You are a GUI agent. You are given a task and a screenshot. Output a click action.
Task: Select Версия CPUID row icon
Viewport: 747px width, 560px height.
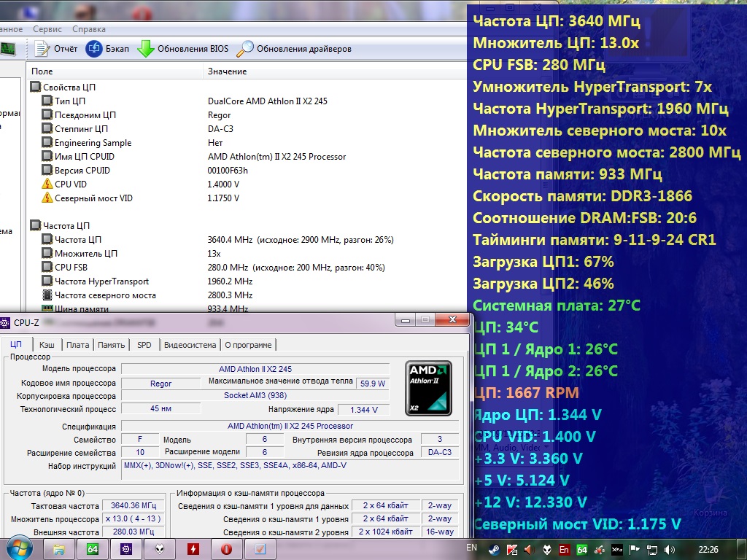coord(47,169)
